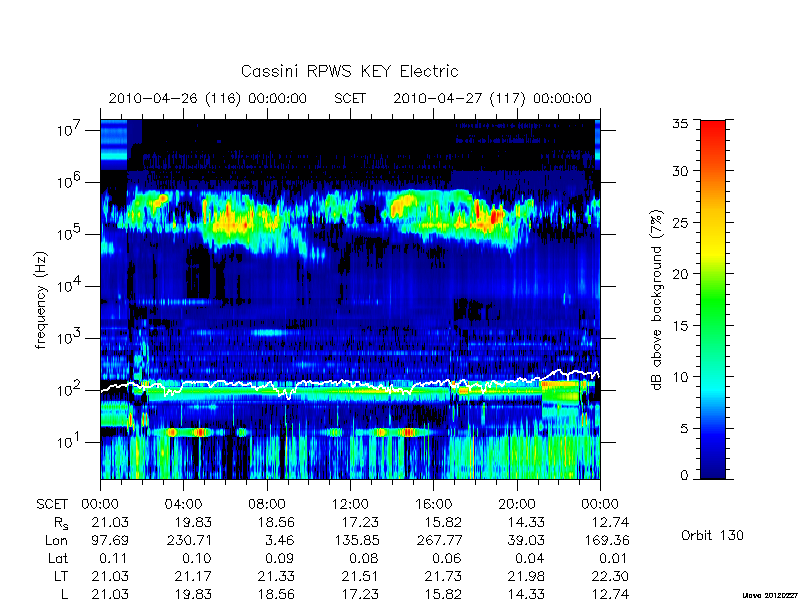Click the Lon value 230.71

pos(189,540)
